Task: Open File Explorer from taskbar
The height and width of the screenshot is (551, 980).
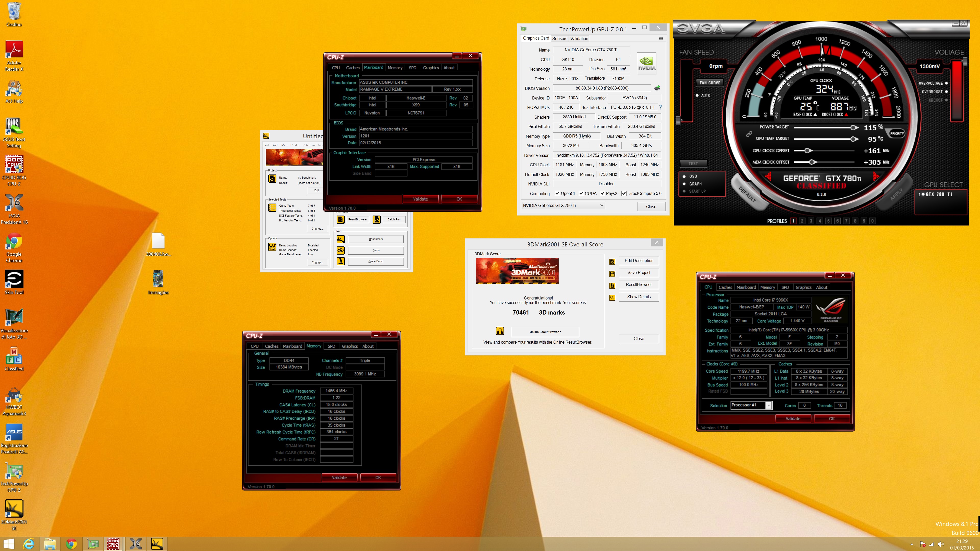Action: (x=50, y=544)
